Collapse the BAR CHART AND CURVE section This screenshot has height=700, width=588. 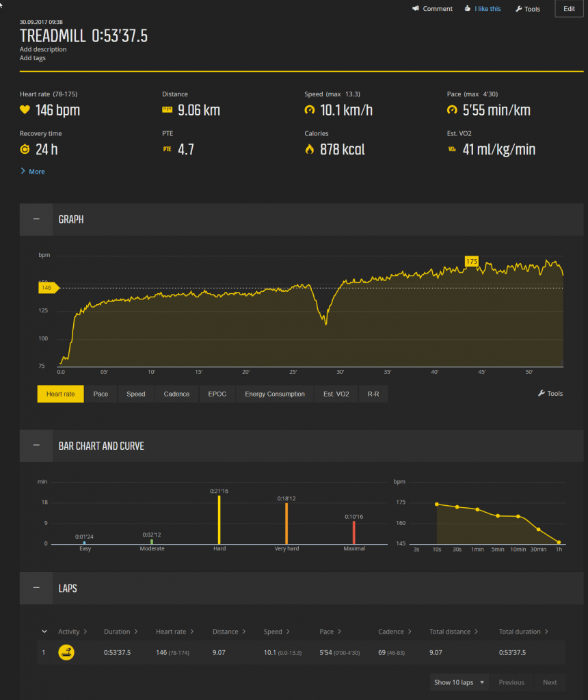[36, 446]
